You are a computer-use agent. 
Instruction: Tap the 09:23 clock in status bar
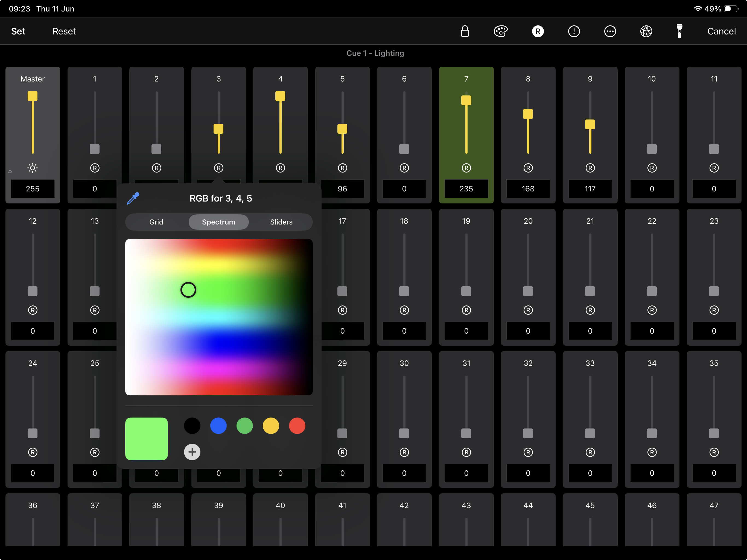20,9
